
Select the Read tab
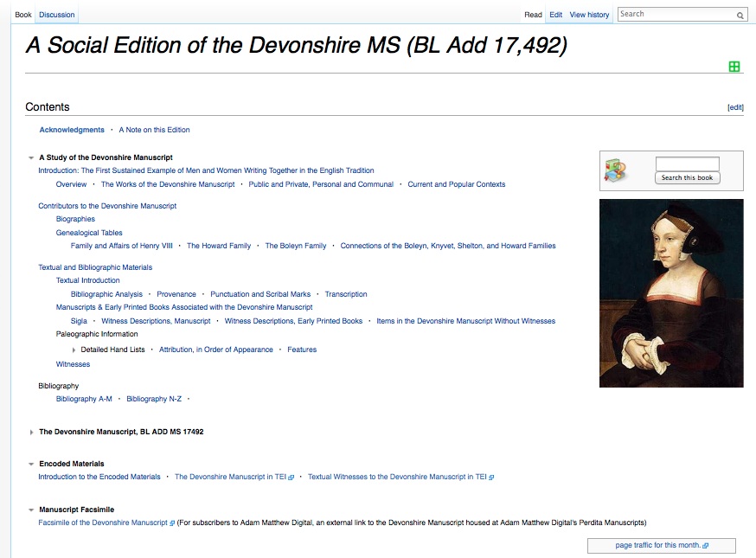pyautogui.click(x=533, y=15)
